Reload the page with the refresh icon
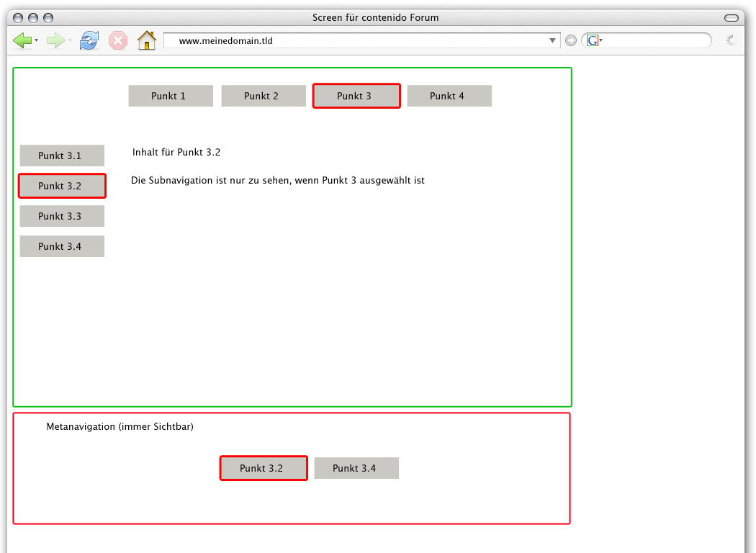This screenshot has height=553, width=756. tap(89, 40)
